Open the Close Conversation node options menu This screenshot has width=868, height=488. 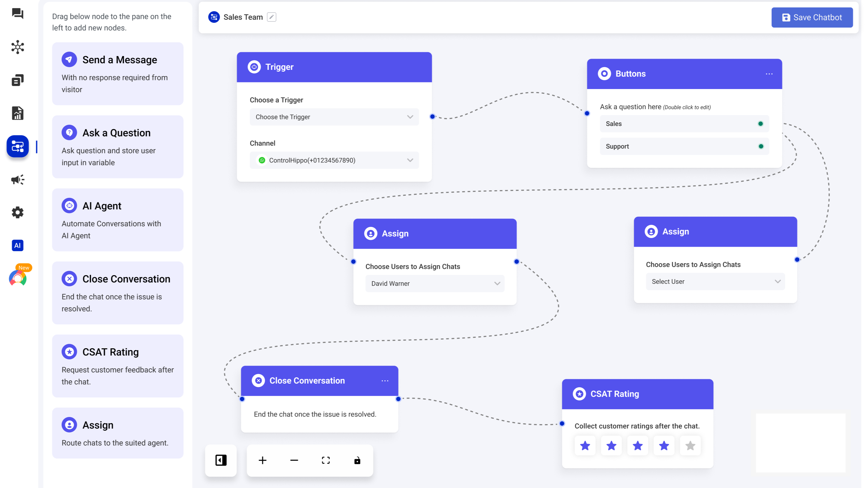click(x=385, y=381)
